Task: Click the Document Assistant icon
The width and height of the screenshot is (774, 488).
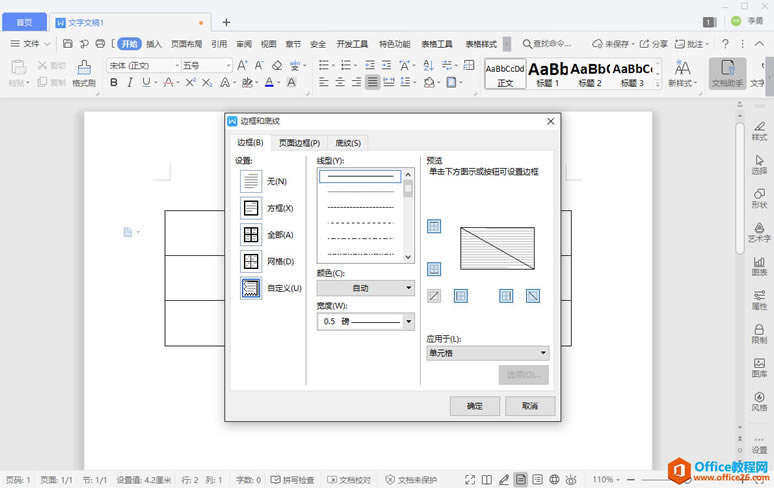Action: click(727, 73)
